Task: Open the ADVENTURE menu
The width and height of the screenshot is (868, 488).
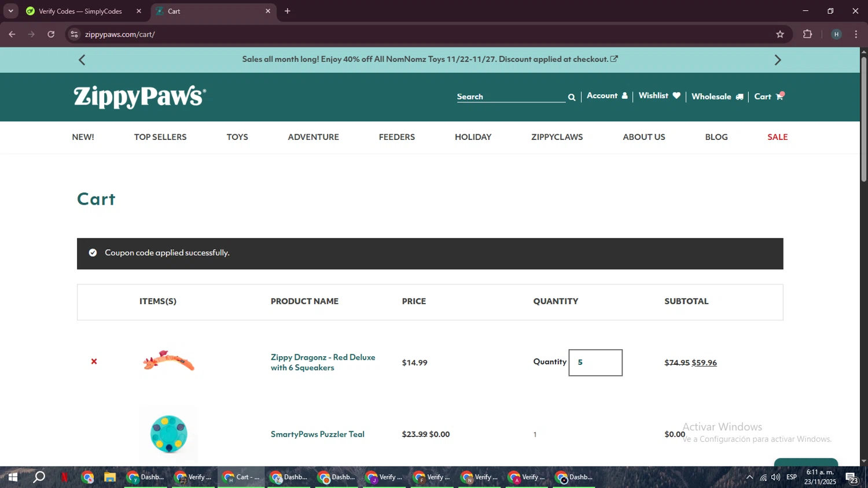Action: click(314, 137)
